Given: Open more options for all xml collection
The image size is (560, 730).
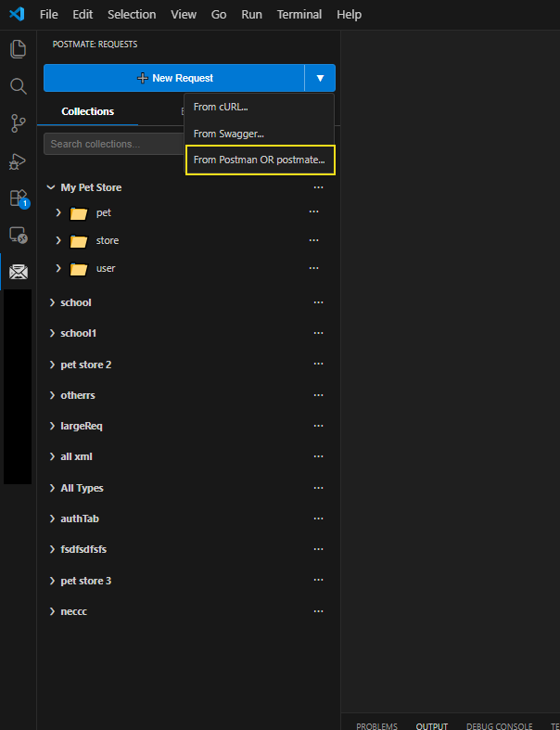Looking at the screenshot, I should coord(318,456).
